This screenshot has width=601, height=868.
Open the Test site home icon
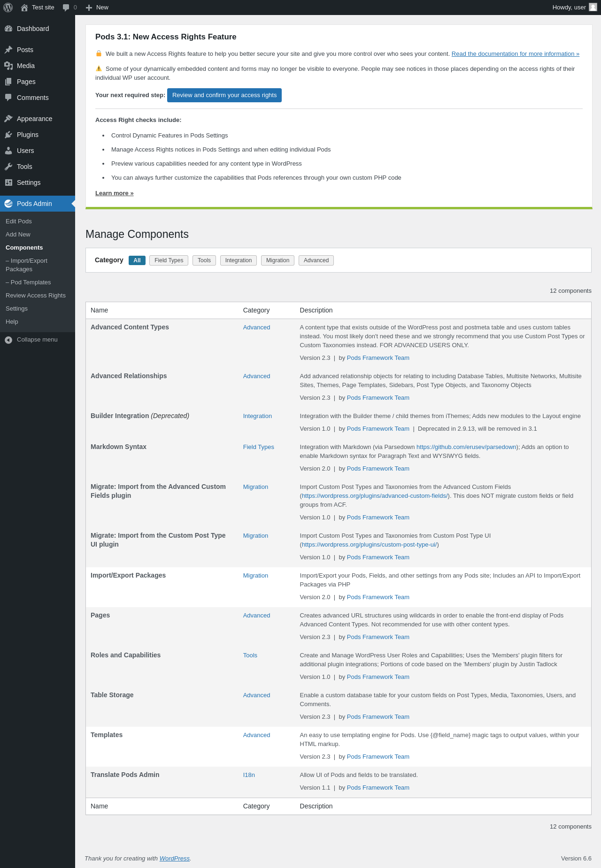coord(24,8)
